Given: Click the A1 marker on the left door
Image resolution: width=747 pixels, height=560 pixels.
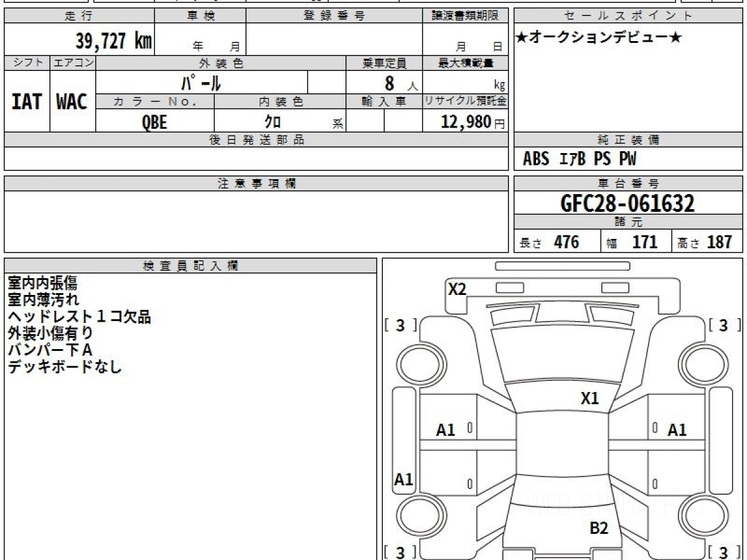Looking at the screenshot, I should 446,430.
